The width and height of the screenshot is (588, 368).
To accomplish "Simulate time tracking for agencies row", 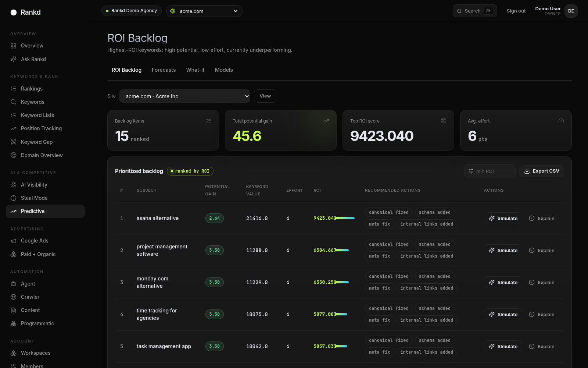I will 503,314.
